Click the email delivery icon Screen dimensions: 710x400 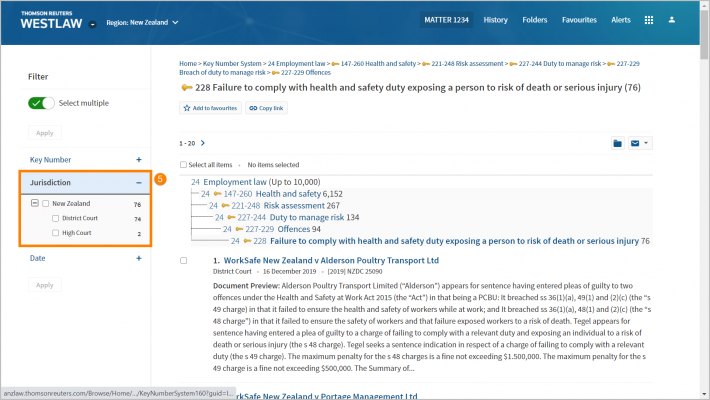(x=635, y=143)
